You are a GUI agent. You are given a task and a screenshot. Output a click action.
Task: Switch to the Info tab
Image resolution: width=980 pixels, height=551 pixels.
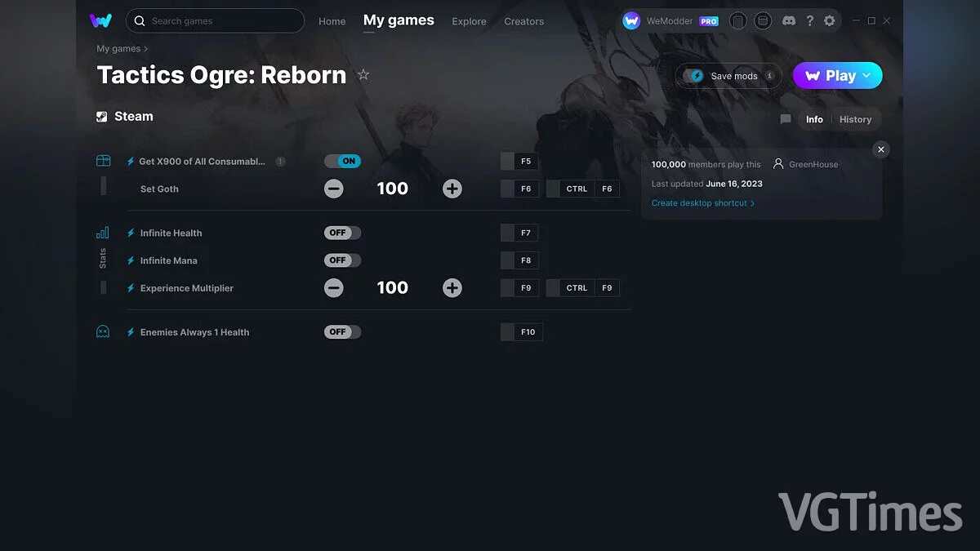pos(814,119)
